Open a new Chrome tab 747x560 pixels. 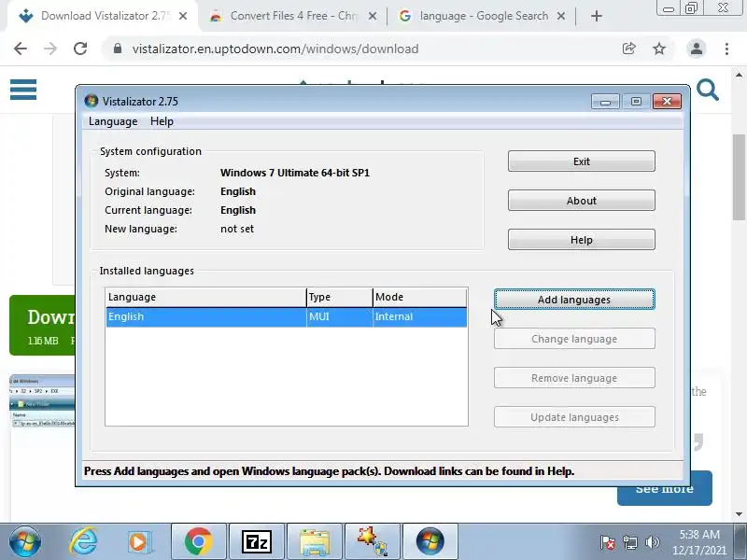click(596, 16)
